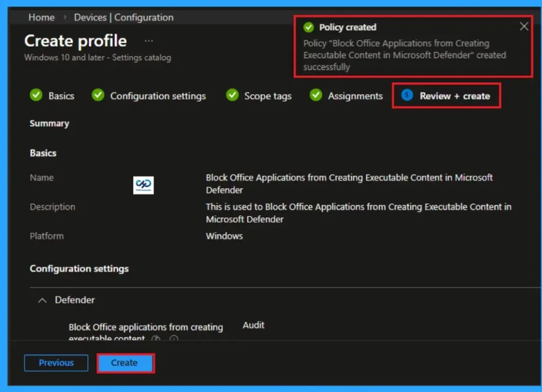Click the check icon beside Configuration settings
The height and width of the screenshot is (392, 542).
click(x=98, y=95)
